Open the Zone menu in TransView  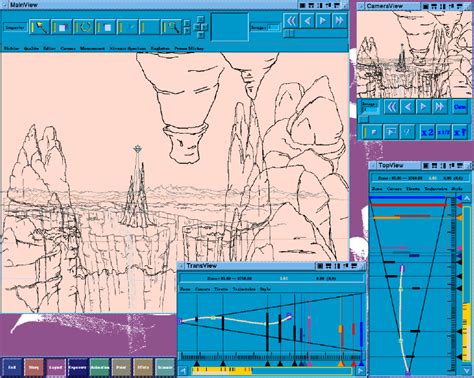(185, 289)
